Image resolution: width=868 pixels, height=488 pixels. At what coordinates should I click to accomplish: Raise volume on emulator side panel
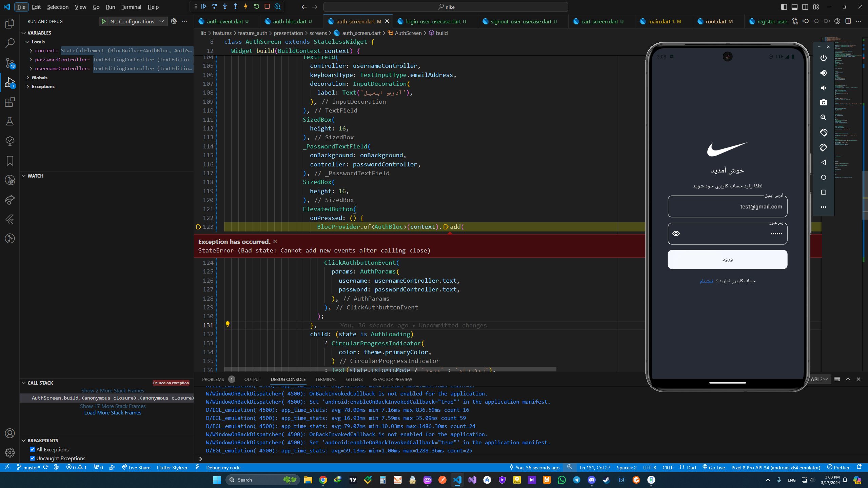coord(823,73)
